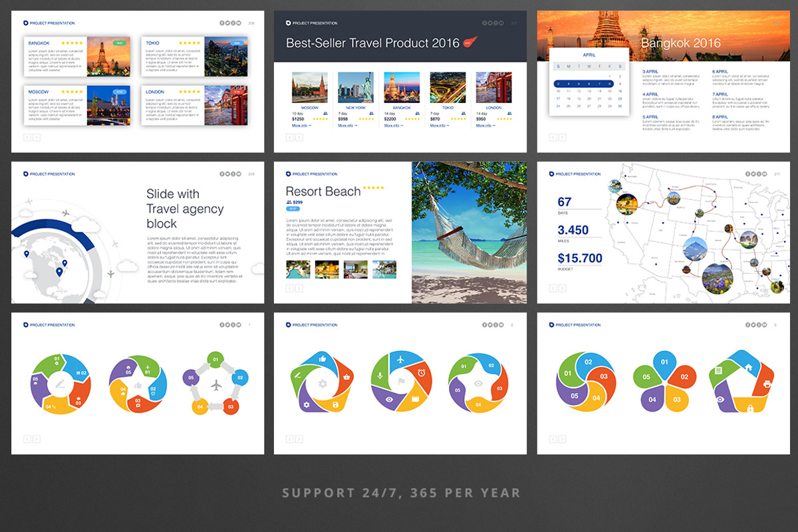Click the New York Statue of Liberty thumbnail

pyautogui.click(x=356, y=88)
